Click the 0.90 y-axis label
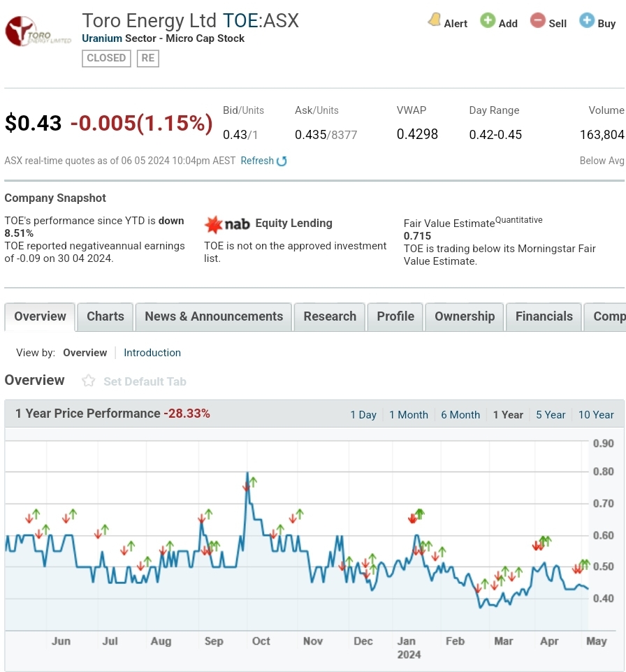 tap(603, 444)
